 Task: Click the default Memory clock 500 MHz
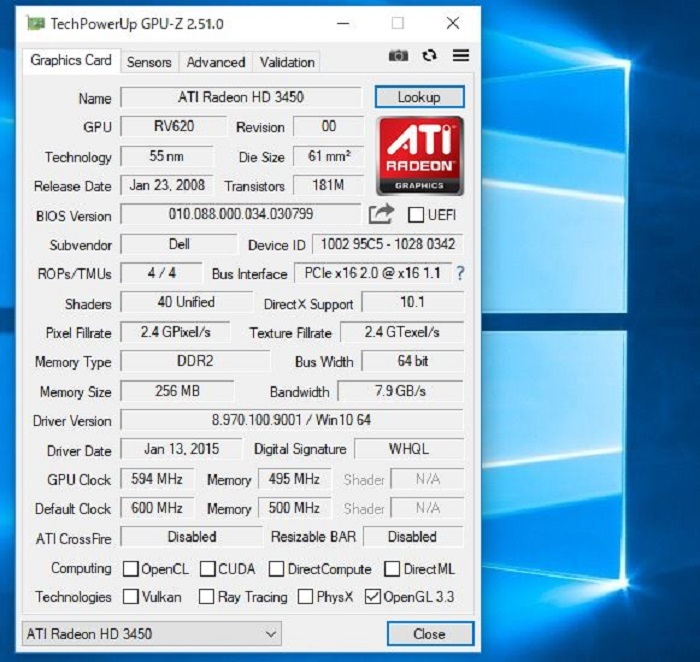[x=294, y=508]
